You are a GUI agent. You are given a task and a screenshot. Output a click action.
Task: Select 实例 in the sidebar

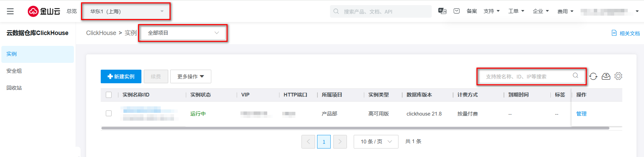click(x=38, y=54)
